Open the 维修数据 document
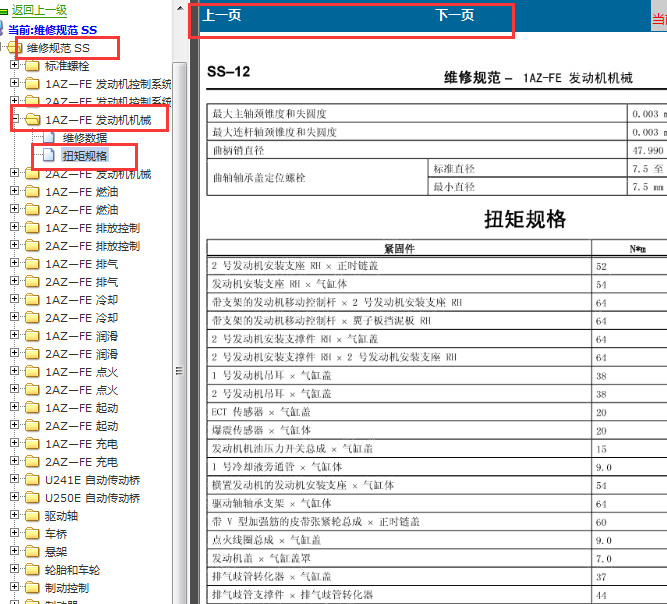667x604 pixels. tap(85, 138)
